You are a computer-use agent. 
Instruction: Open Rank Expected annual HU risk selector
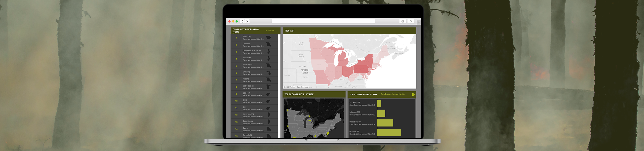[x=392, y=94]
